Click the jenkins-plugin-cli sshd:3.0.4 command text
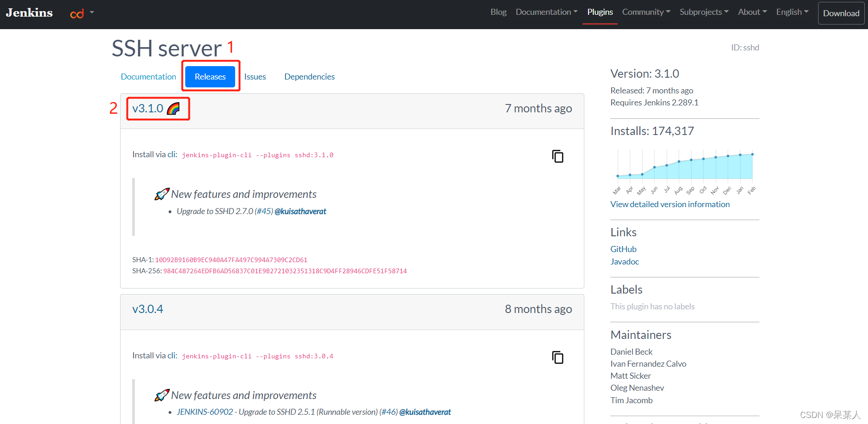Viewport: 868px width, 424px height. [x=257, y=356]
